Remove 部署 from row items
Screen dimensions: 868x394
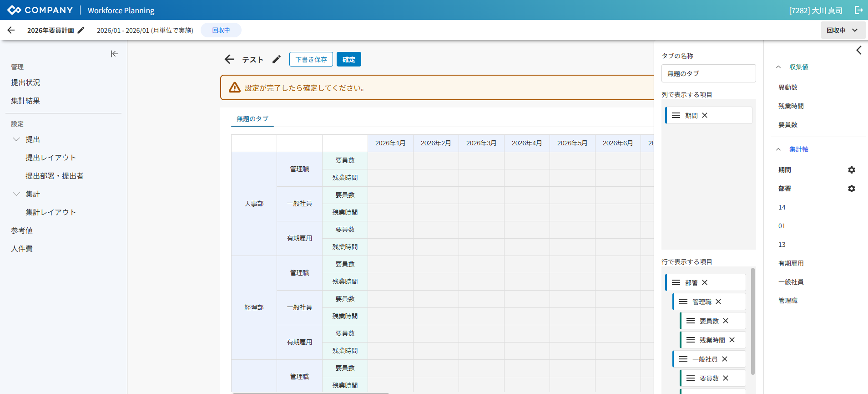pos(705,282)
